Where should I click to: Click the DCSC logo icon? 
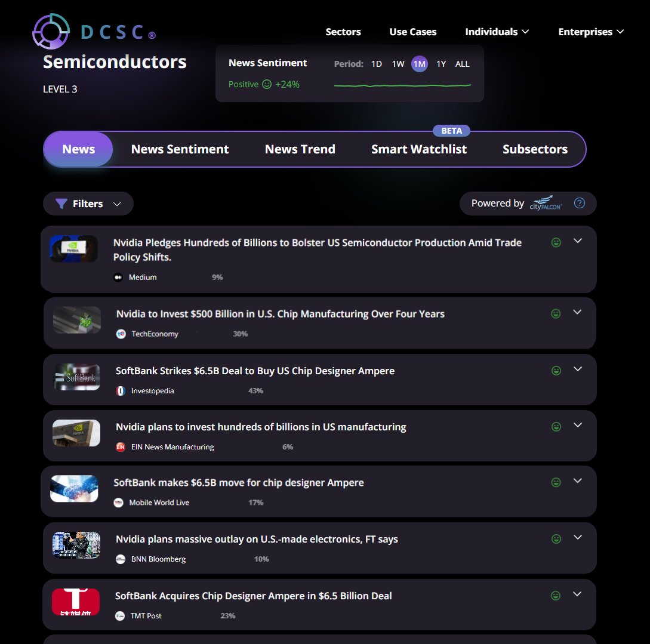51,32
